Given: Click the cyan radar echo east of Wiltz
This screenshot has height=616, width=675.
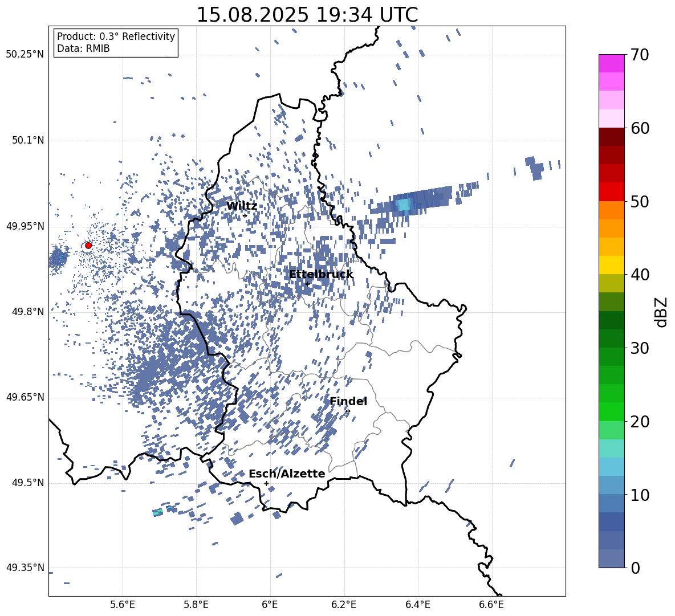Looking at the screenshot, I should pos(404,205).
